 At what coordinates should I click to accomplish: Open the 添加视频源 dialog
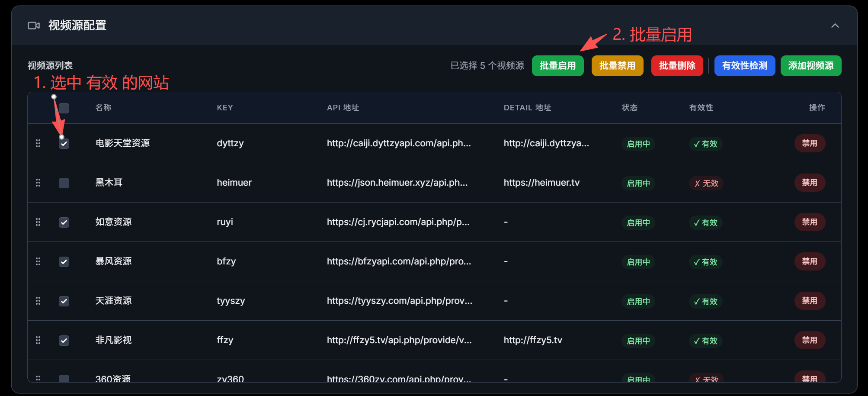tap(810, 66)
